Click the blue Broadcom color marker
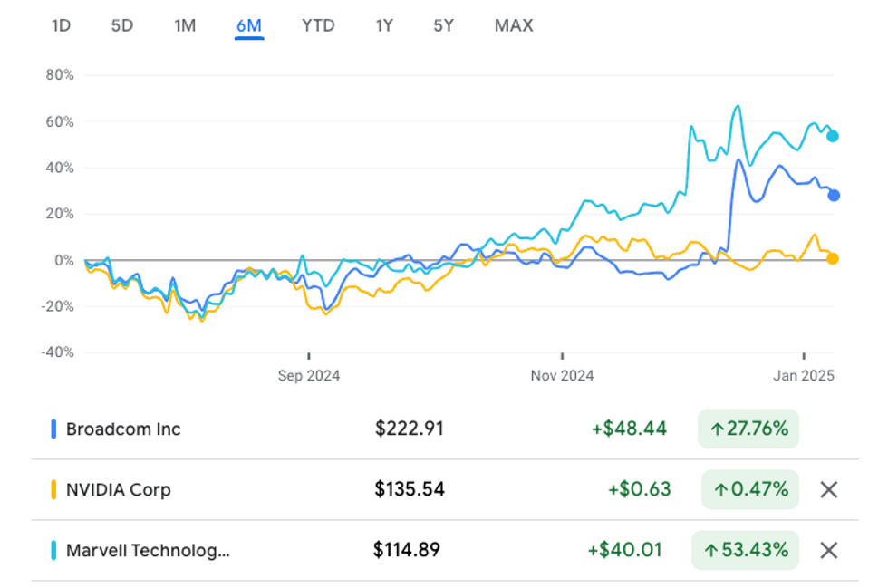 [x=54, y=429]
